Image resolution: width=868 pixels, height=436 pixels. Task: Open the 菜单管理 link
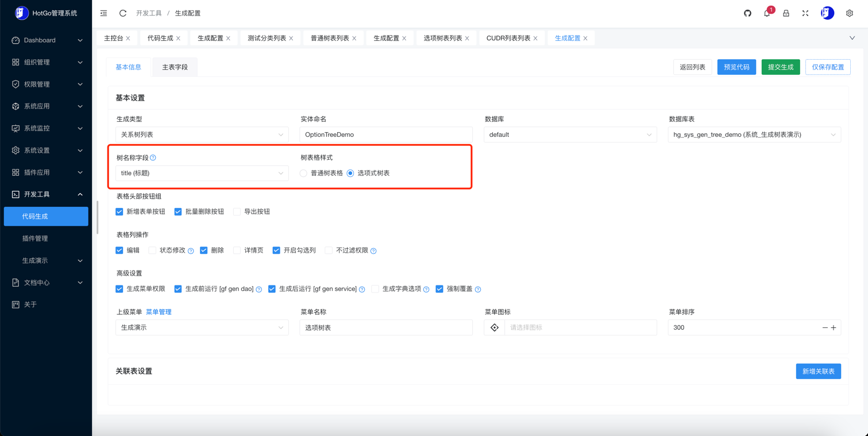(159, 312)
